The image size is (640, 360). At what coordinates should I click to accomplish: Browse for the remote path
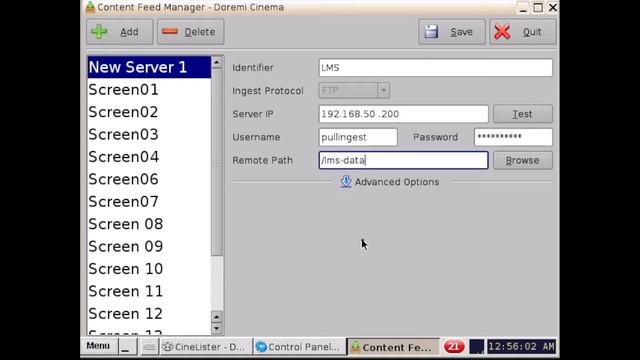coord(523,160)
